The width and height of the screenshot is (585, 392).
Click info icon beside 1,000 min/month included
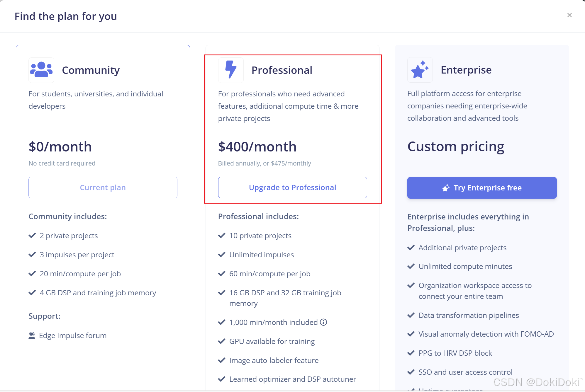(x=323, y=322)
